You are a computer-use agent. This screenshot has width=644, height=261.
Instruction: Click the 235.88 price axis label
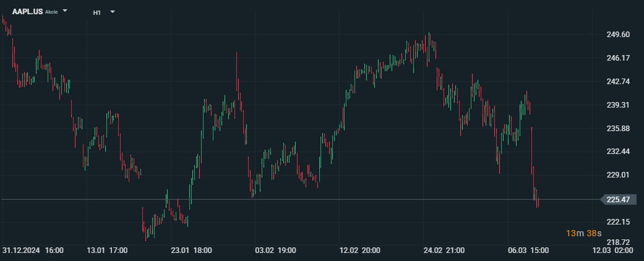coord(618,129)
